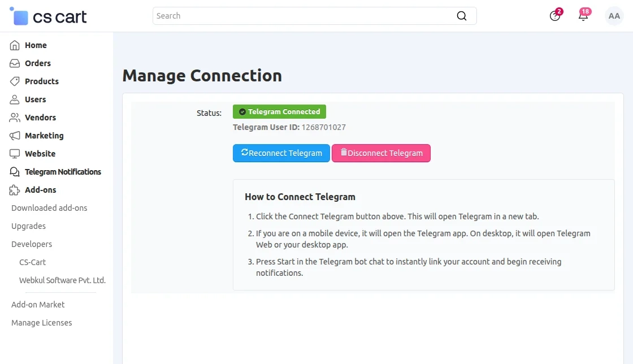Open the Website menu item

pyautogui.click(x=40, y=154)
